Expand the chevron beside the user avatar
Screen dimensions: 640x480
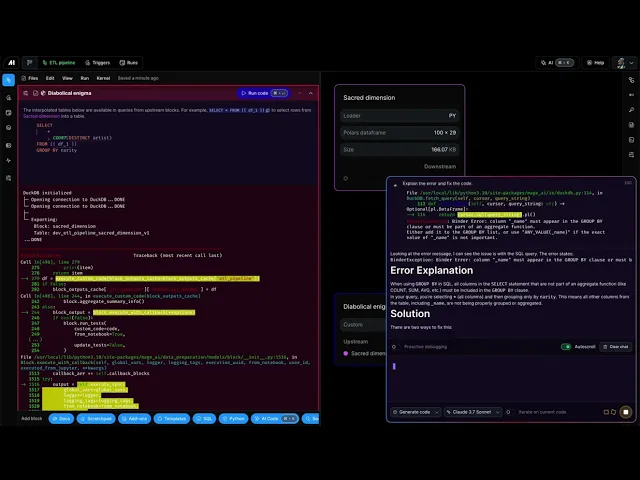point(631,63)
